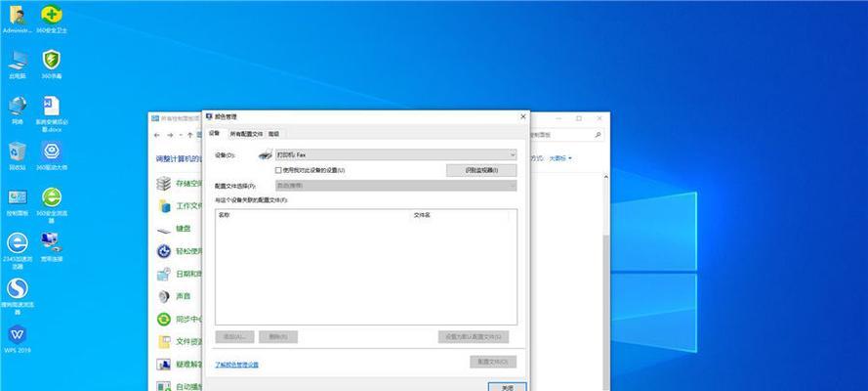868x391 pixels.
Task: Open the color management settings help link
Action: (236, 365)
